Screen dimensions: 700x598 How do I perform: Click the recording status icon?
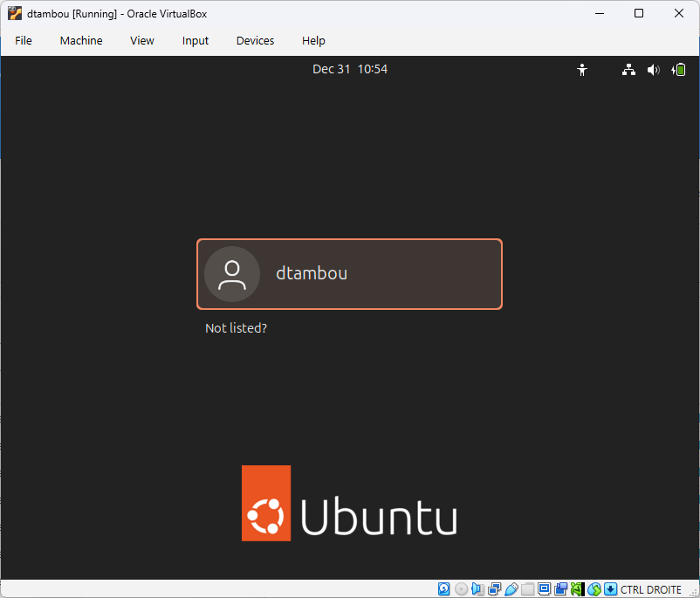pos(560,589)
